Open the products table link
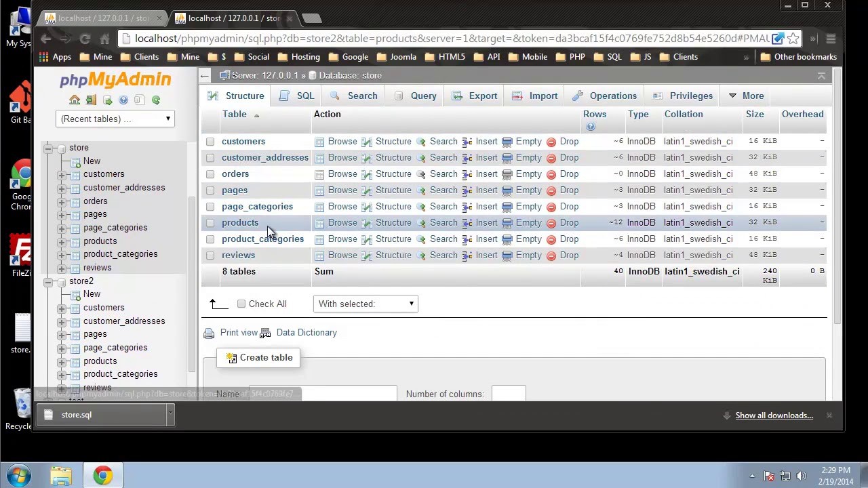Screen dimensions: 868x488 pos(240,223)
